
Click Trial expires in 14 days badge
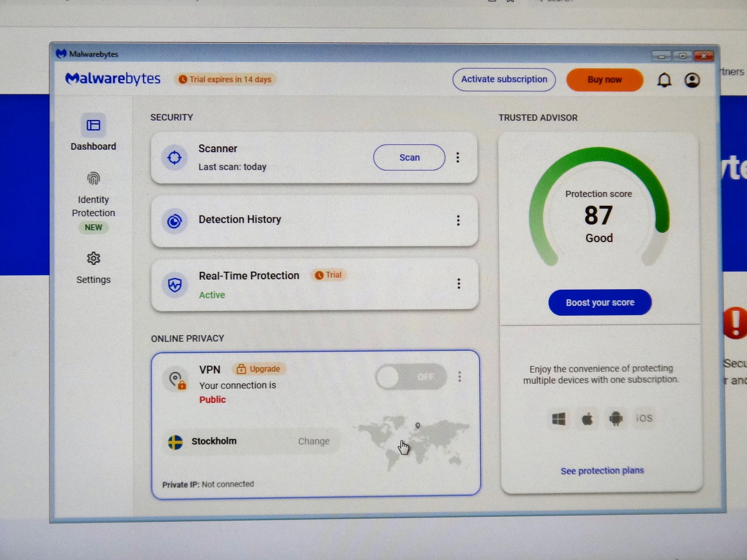pos(225,79)
